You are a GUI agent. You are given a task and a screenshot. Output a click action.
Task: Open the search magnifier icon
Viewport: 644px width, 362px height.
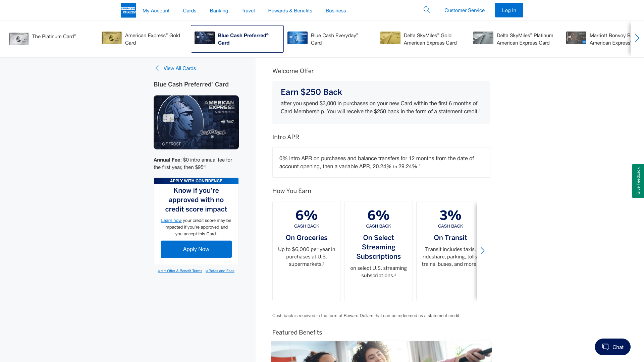tap(427, 10)
